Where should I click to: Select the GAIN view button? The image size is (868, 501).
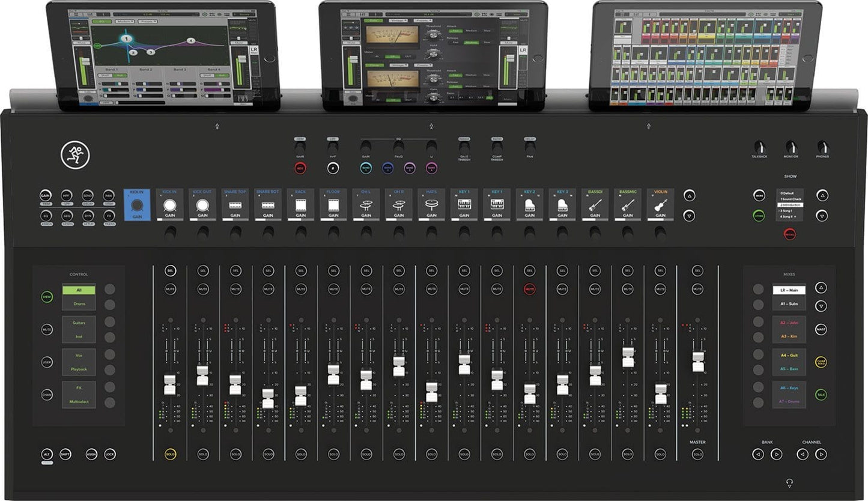pyautogui.click(x=46, y=196)
